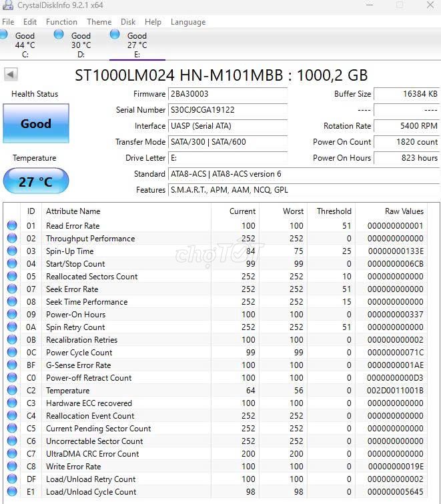Click the Threshold column header

pos(334,211)
